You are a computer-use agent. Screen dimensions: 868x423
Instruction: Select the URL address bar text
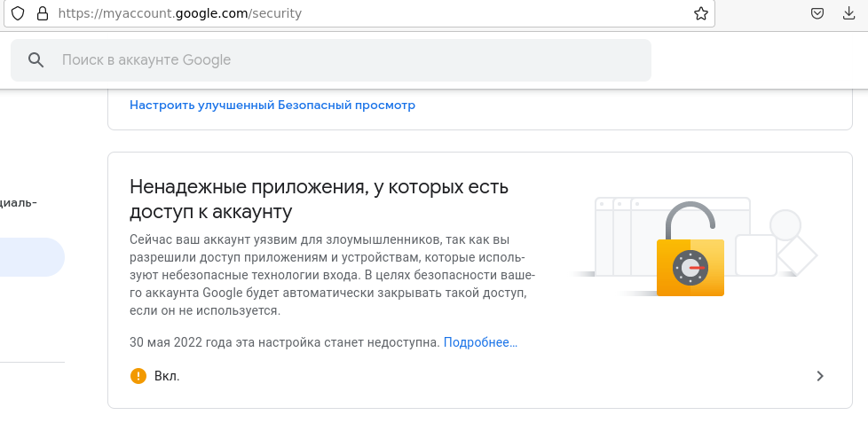pos(180,13)
